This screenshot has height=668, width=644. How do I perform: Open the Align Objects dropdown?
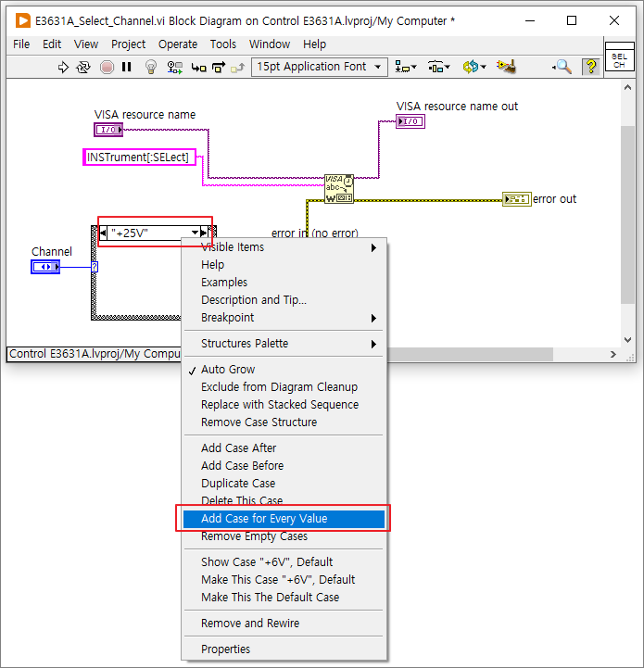[x=405, y=67]
